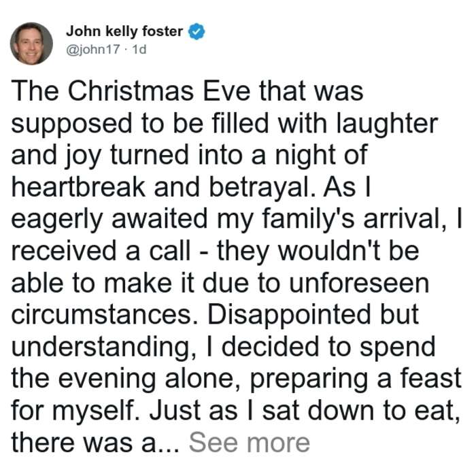Viewport: 476px width, 476px height.
Task: Click the word 'laughter' in the post
Action: pyautogui.click(x=388, y=124)
